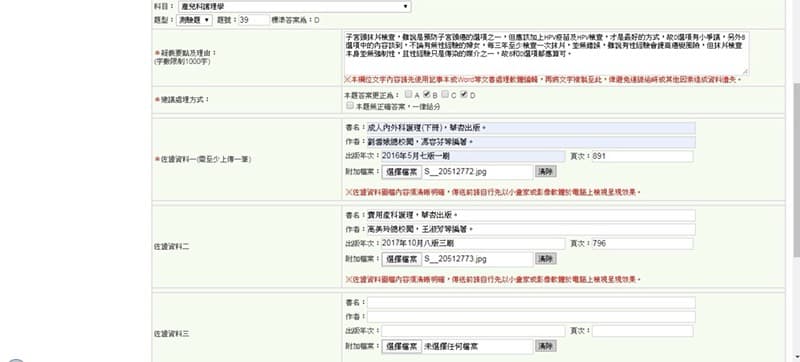Click empty 書名 field of 佐證資料三
Screen dimensions: 800x362
pos(531,302)
